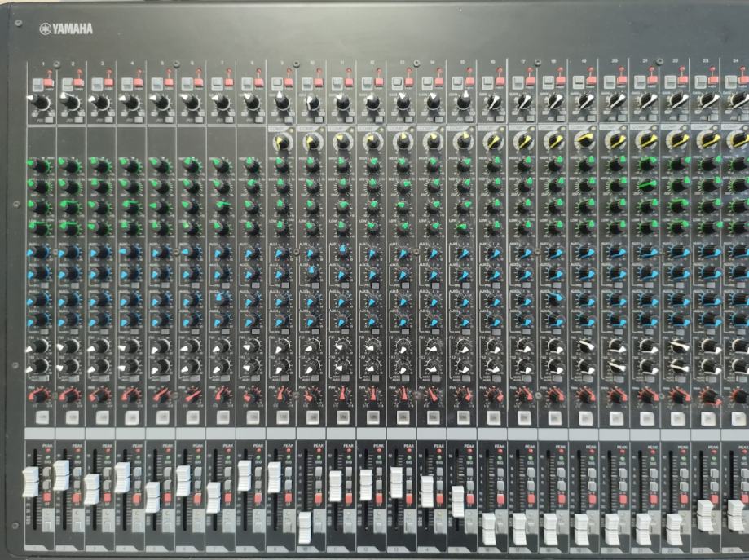
Task: Click the red PAN knob on channel 1
Action: (40, 396)
